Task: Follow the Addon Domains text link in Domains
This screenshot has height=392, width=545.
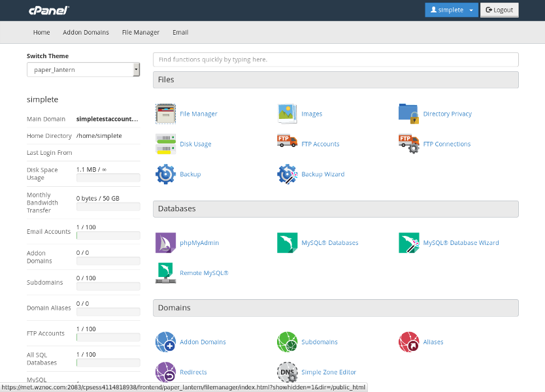Action: (203, 342)
